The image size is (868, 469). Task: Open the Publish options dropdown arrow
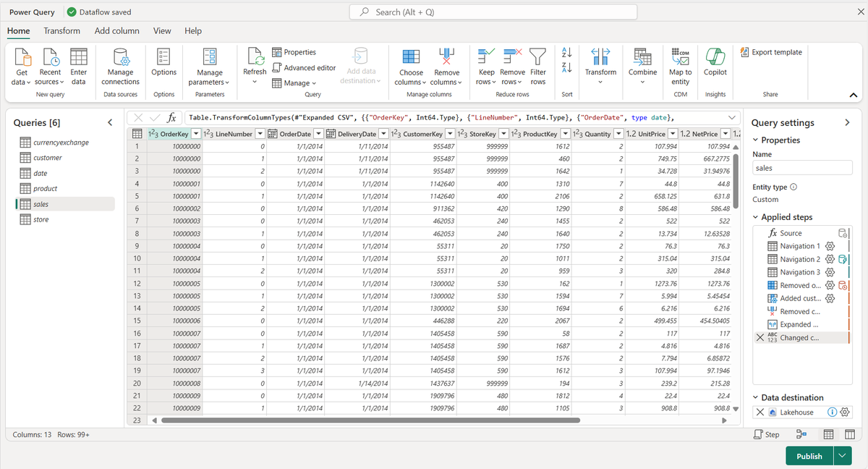[843, 456]
